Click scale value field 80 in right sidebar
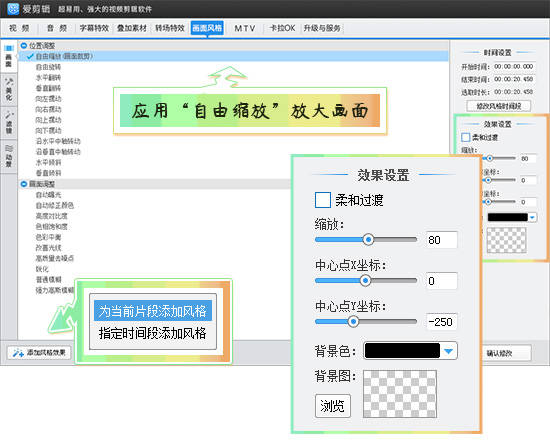Screen dimensions: 550x442 coord(528,159)
